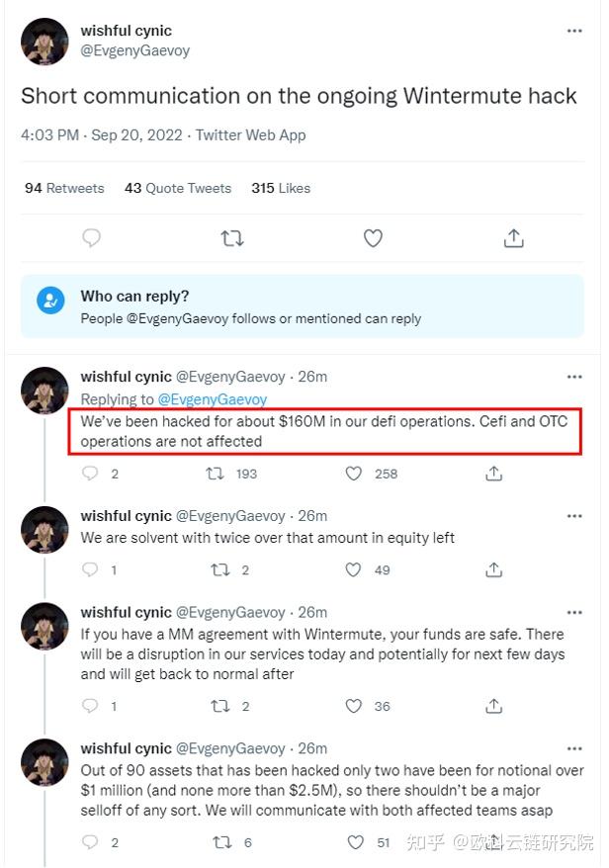The width and height of the screenshot is (609, 868).
Task: Share the MM agreement reply tweet
Action: [493, 706]
